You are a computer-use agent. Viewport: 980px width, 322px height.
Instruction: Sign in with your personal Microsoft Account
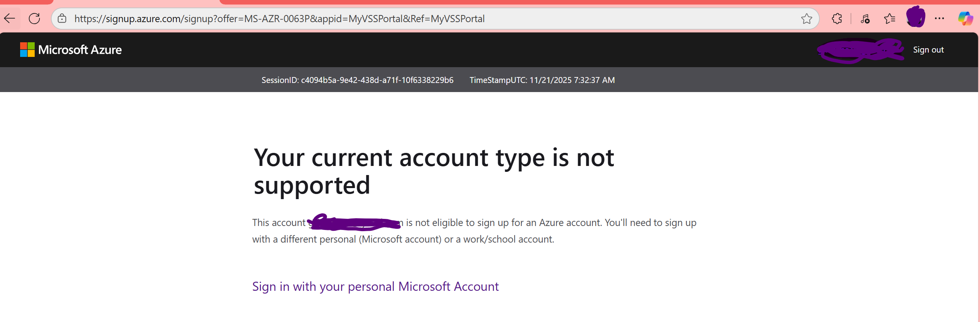point(375,286)
